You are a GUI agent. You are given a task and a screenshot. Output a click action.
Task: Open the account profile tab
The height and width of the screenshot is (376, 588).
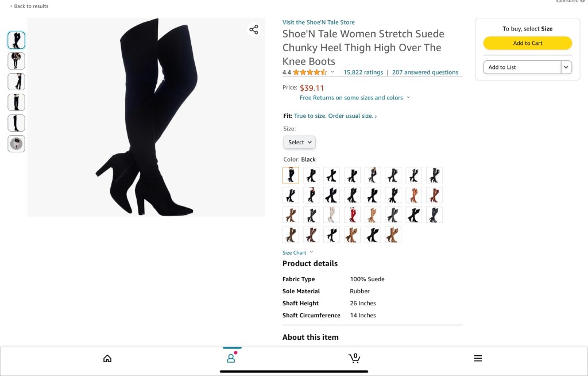231,358
